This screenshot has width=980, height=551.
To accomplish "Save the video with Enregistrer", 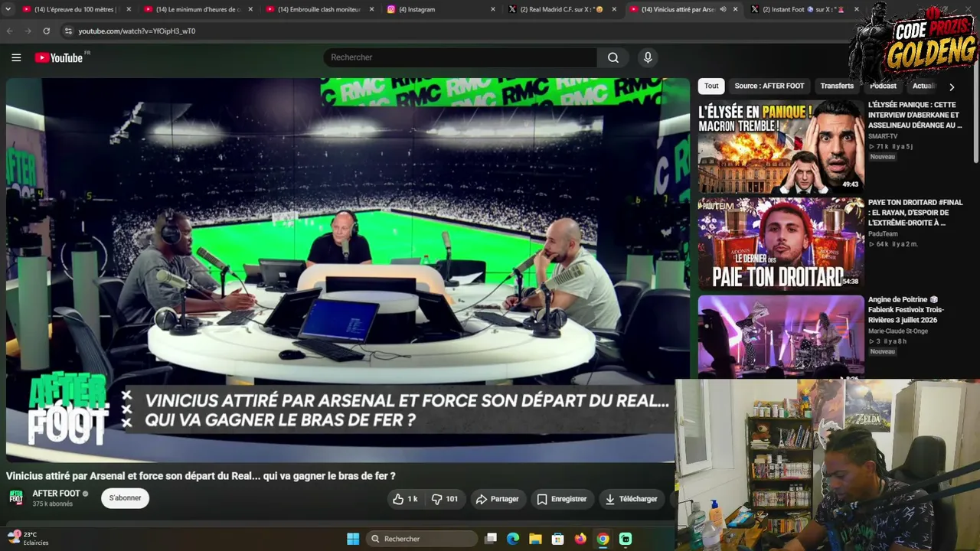I will tap(562, 499).
